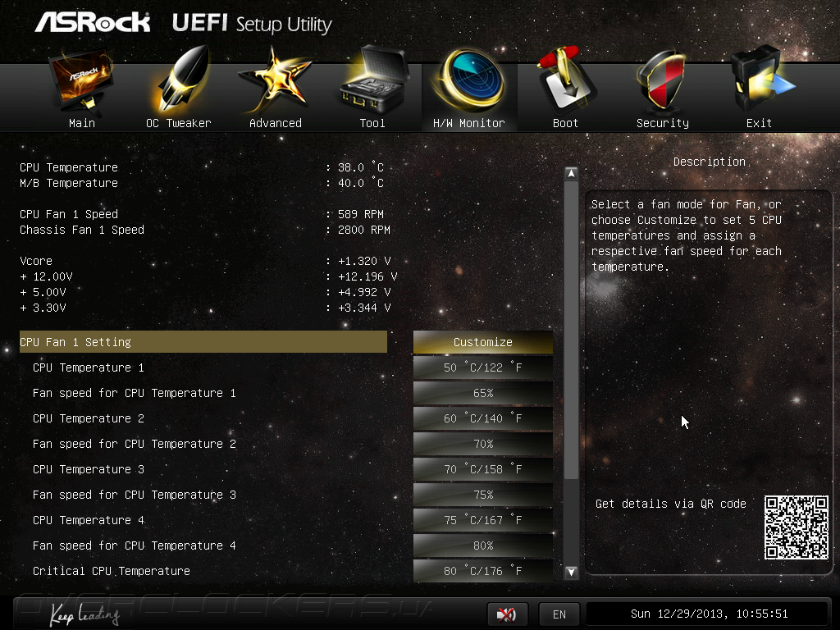
Task: Click the M/B Temperature 40.0 °C reading
Action: point(361,183)
